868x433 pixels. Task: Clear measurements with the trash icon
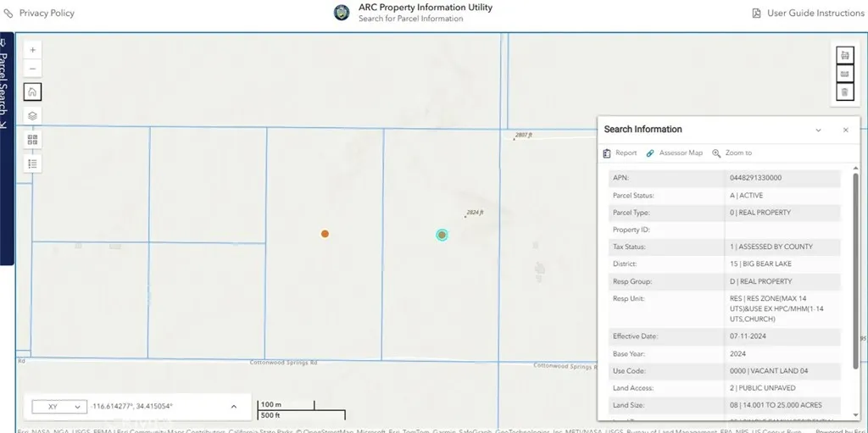coord(845,92)
